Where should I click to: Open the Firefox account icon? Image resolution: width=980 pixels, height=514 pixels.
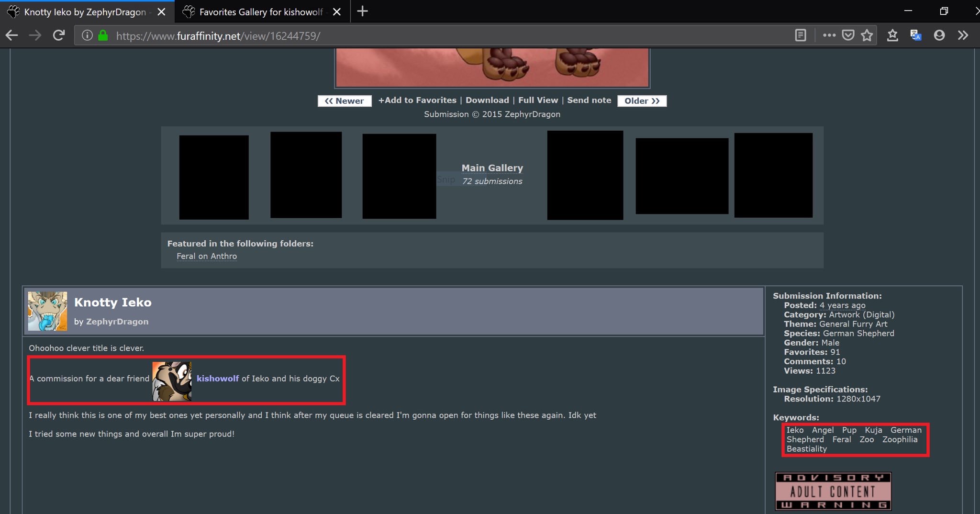(939, 35)
